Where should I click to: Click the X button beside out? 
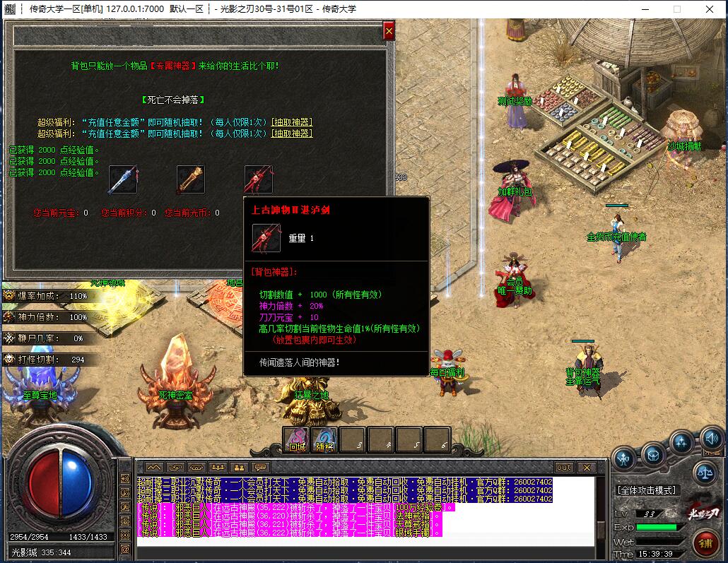click(x=587, y=468)
